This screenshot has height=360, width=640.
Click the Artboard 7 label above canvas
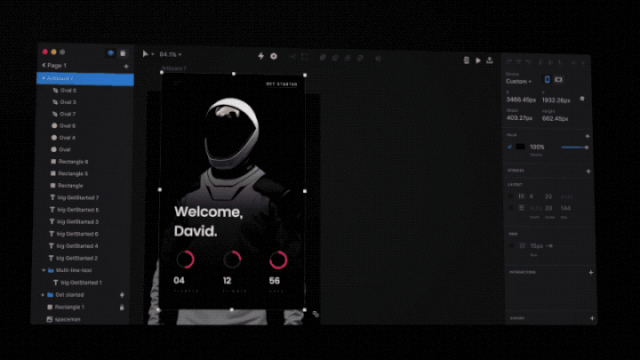[x=174, y=68]
